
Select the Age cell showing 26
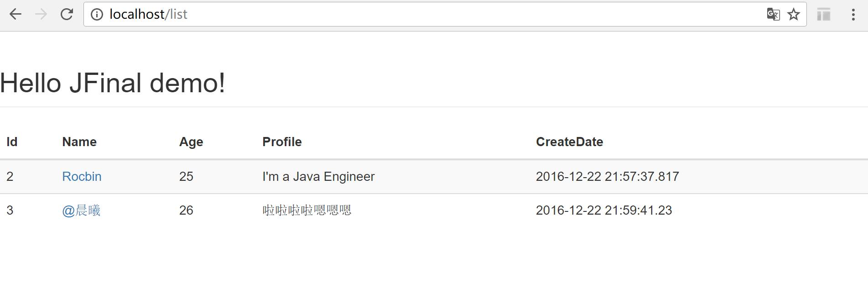[x=186, y=210]
